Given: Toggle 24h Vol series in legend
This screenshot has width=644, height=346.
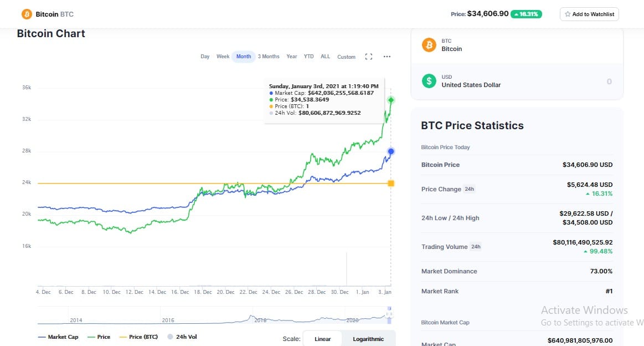Looking at the screenshot, I should [x=182, y=337].
